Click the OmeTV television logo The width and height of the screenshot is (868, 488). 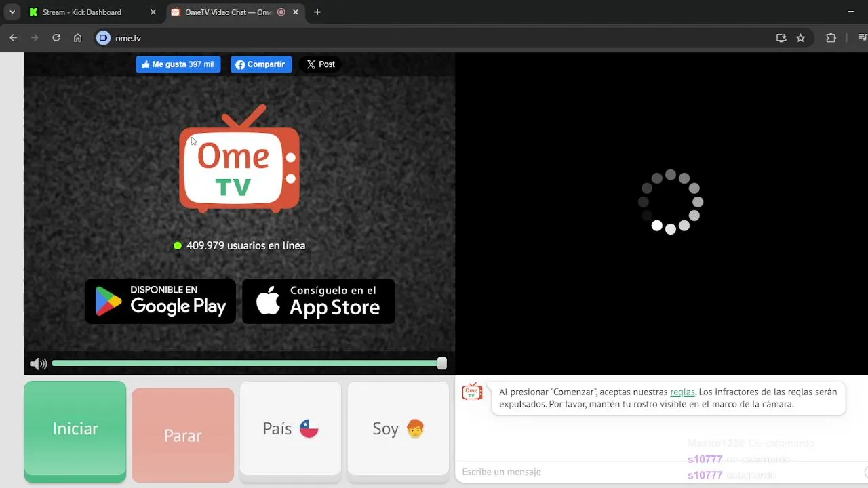point(239,159)
